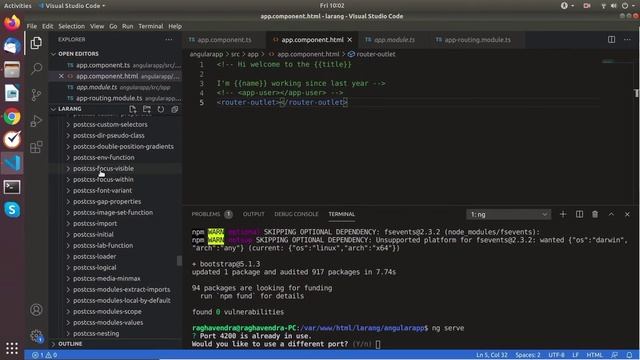This screenshot has width=640, height=360.
Task: Open the Fri 10:02 clock menu
Action: (x=332, y=6)
